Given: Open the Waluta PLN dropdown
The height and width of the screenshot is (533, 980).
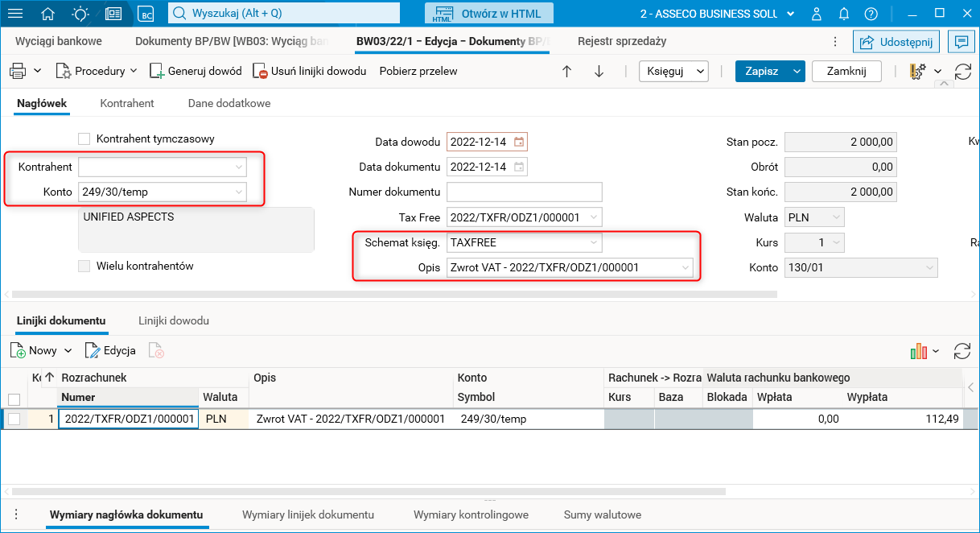Looking at the screenshot, I should tap(836, 217).
